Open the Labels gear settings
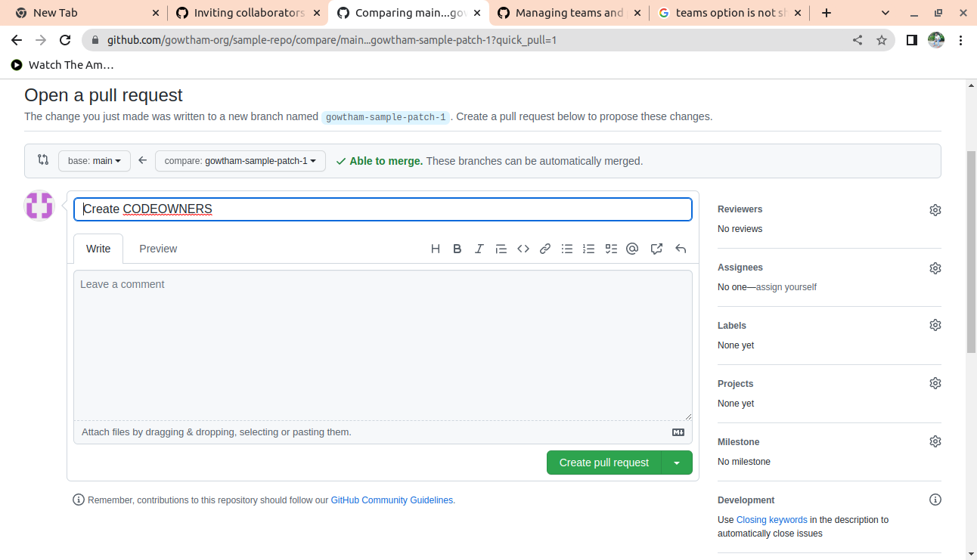This screenshot has width=977, height=560. tap(935, 325)
